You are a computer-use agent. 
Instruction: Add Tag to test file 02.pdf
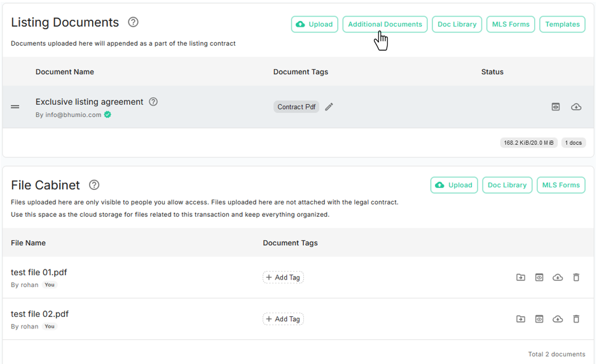point(283,319)
